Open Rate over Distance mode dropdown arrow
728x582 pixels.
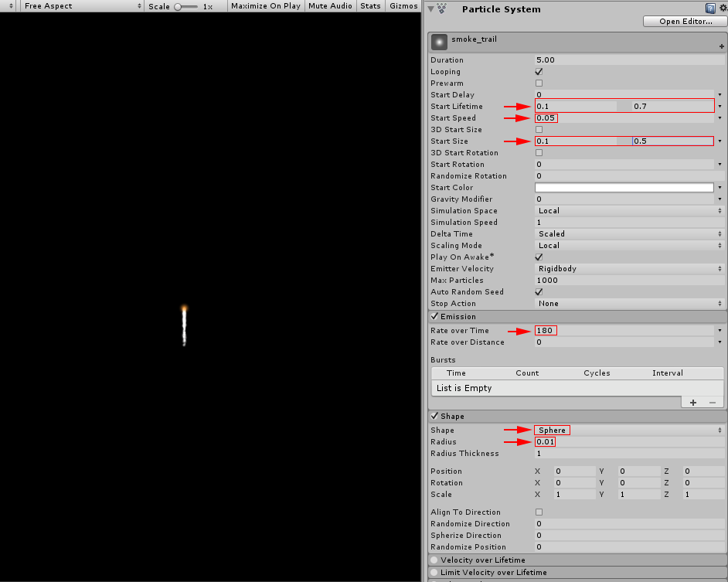(x=720, y=342)
